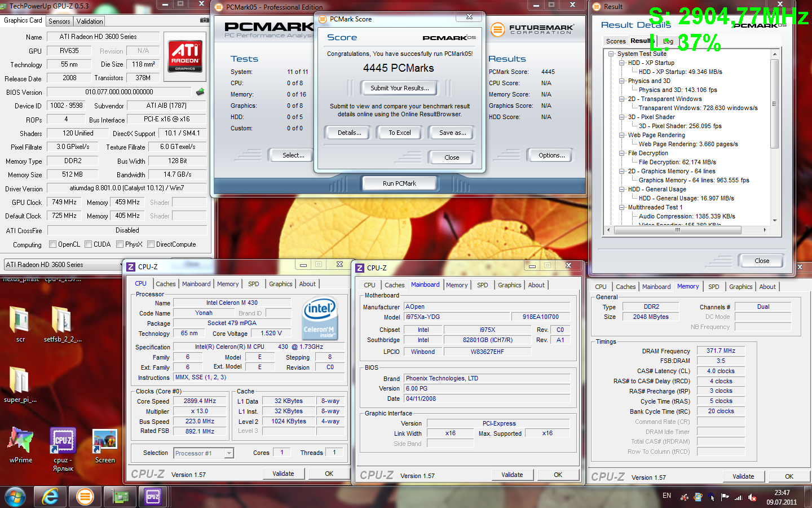The image size is (812, 508).
Task: Toggle the CUDA checkbox
Action: [88, 244]
